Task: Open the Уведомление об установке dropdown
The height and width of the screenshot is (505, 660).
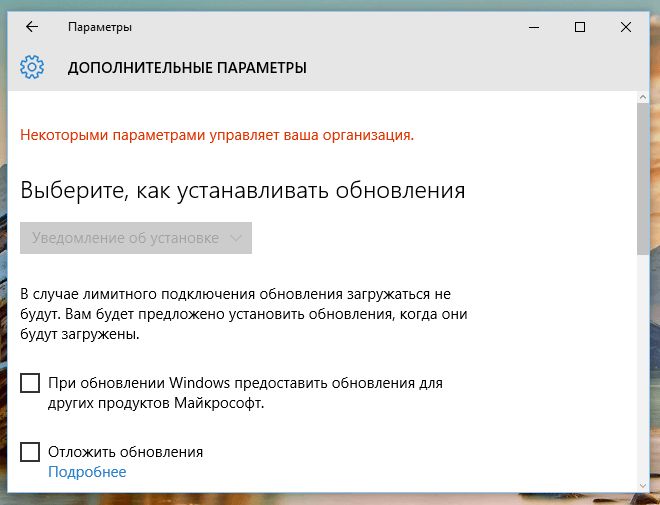Action: 136,238
